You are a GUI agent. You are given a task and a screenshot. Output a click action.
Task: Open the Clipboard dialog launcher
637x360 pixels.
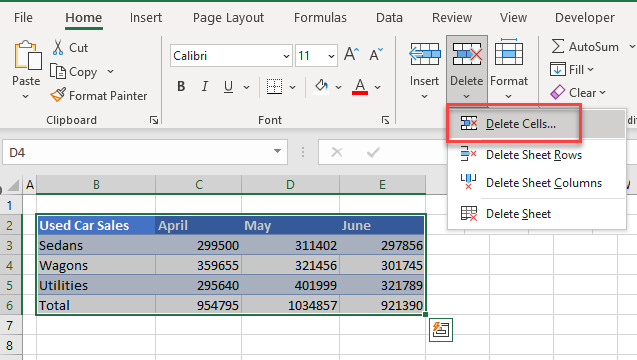pos(154,120)
